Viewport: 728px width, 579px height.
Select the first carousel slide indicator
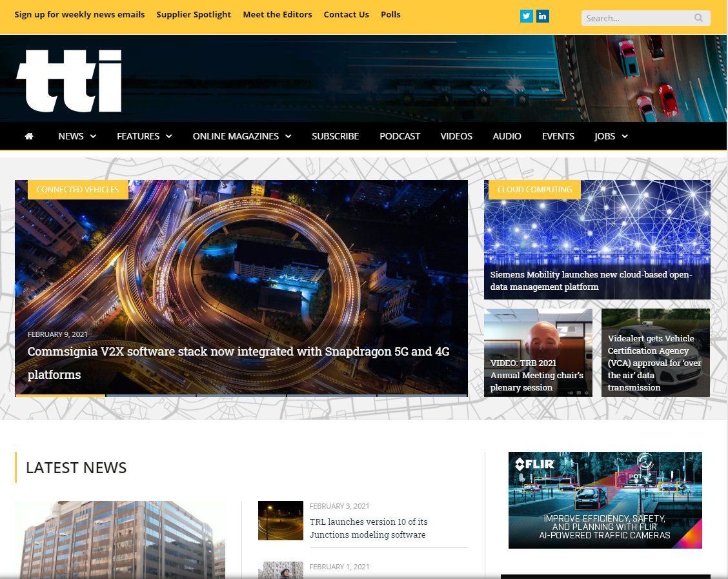[61, 396]
